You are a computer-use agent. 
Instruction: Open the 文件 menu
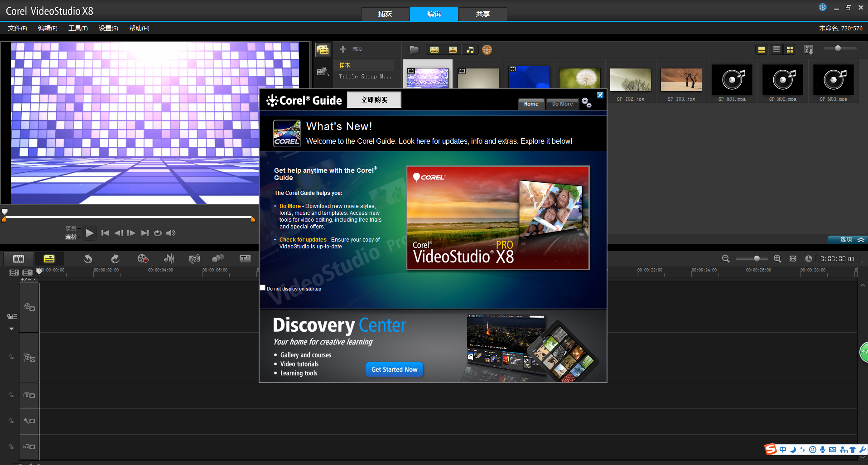18,28
